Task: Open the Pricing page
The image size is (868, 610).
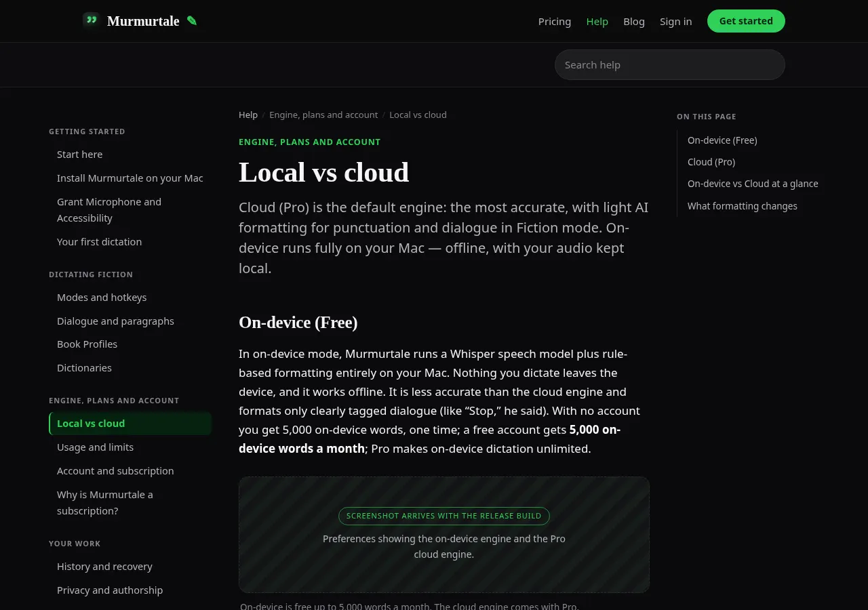Action: (x=555, y=21)
